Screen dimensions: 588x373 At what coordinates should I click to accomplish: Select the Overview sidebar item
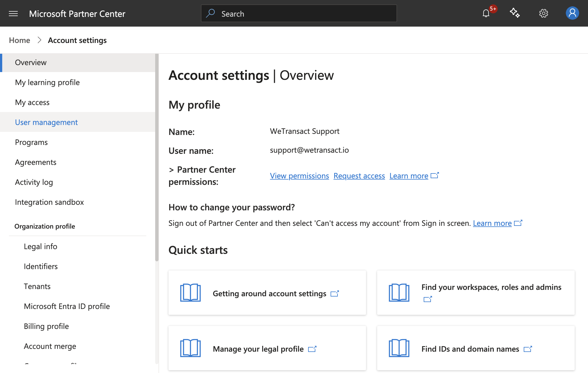pos(78,62)
